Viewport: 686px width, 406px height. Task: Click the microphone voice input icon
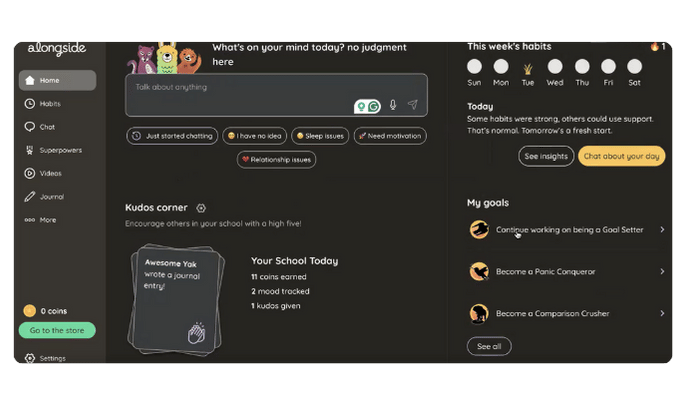point(393,105)
